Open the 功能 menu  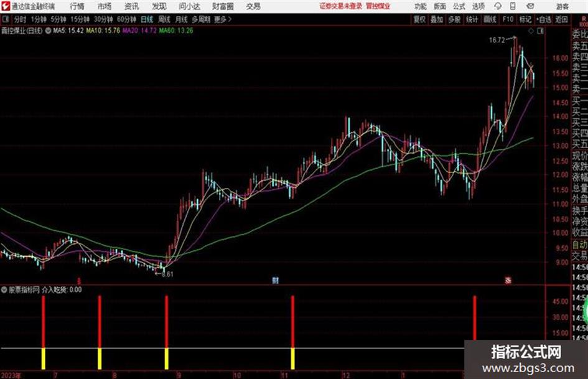tap(421, 6)
